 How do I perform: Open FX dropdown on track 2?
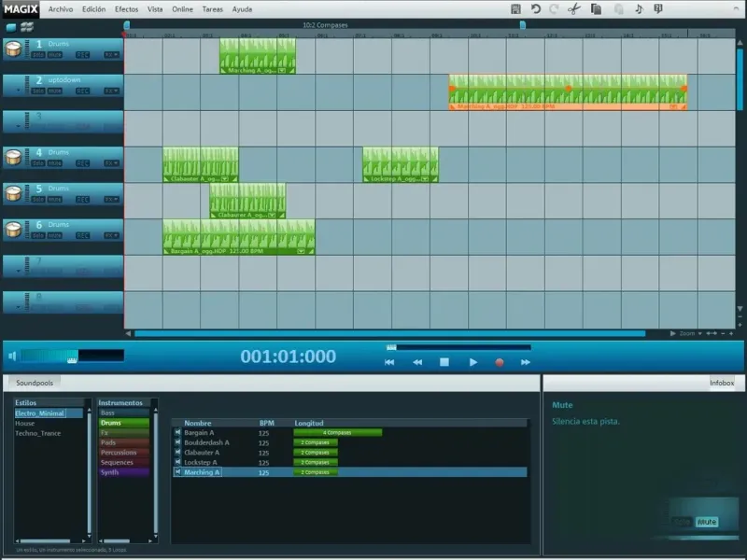(111, 91)
